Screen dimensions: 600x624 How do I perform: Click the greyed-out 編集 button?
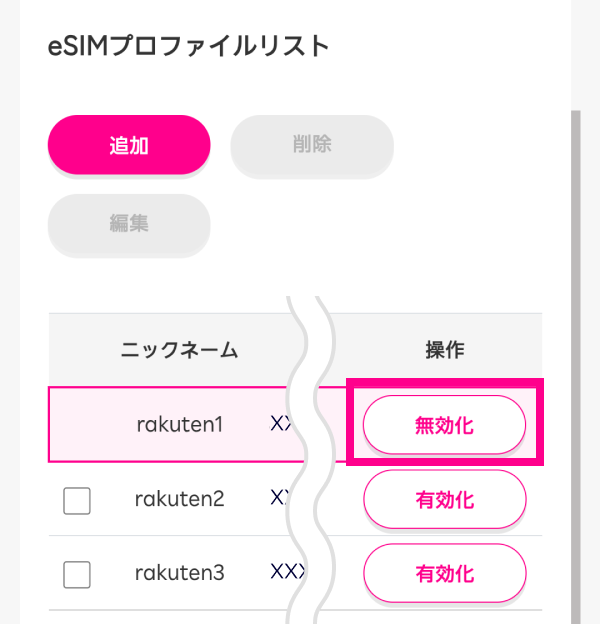click(x=129, y=224)
